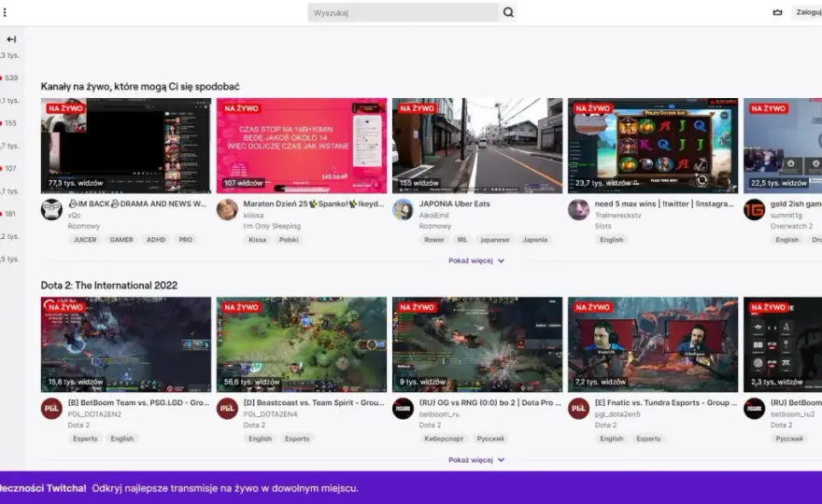
Task: Open '(RU) OG vs RNG' stream title
Action: 489,403
